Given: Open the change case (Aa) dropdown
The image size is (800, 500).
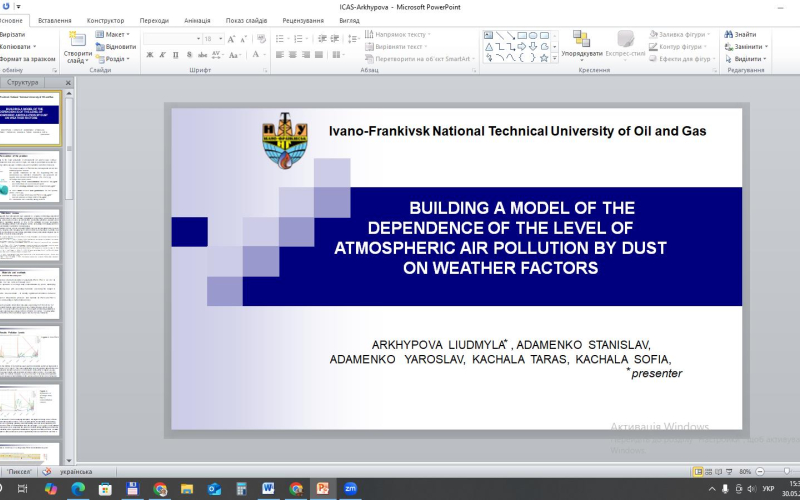Looking at the screenshot, I should (235, 55).
